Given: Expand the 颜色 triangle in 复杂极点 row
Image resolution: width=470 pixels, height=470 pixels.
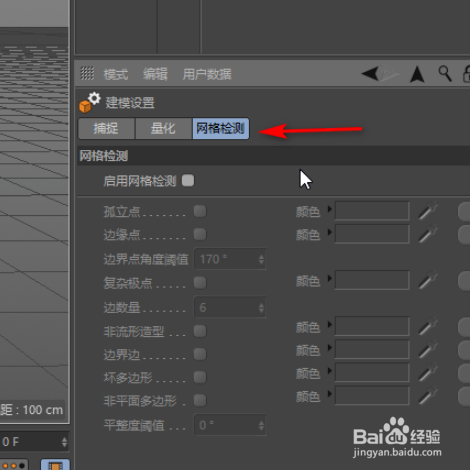Looking at the screenshot, I should coord(329,278).
